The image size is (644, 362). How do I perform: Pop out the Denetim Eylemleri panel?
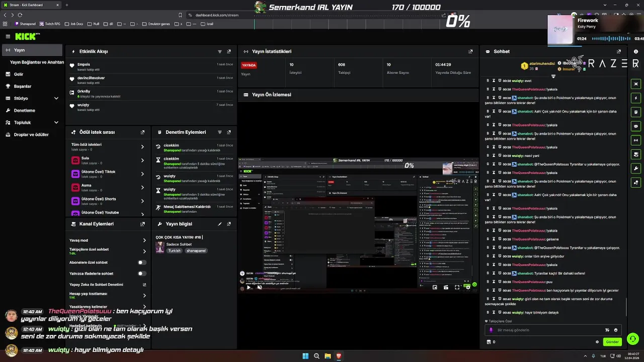pyautogui.click(x=229, y=132)
